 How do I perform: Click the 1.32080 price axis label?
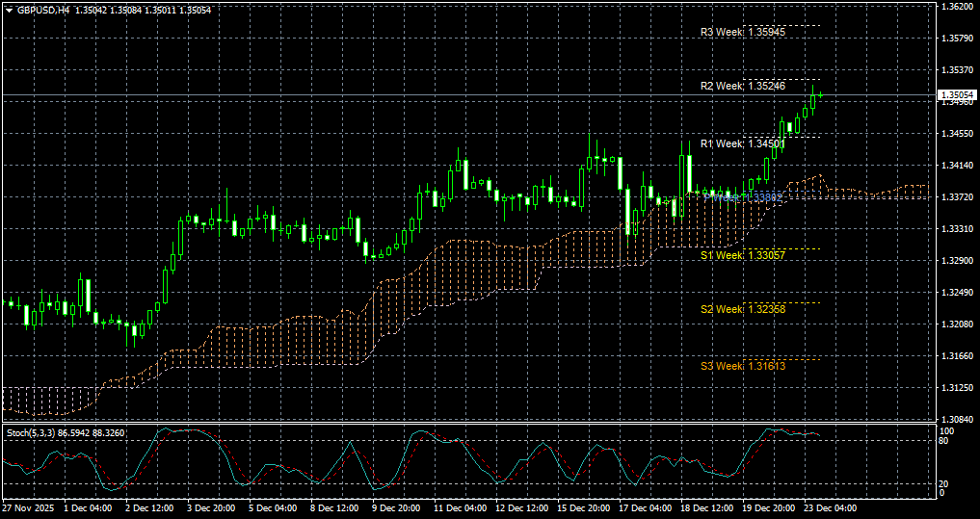click(x=956, y=324)
